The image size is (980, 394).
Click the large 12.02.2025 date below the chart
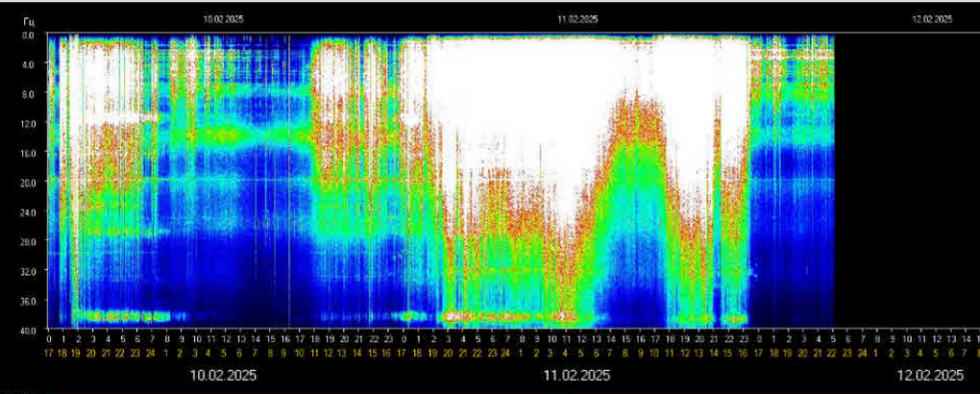[930, 375]
